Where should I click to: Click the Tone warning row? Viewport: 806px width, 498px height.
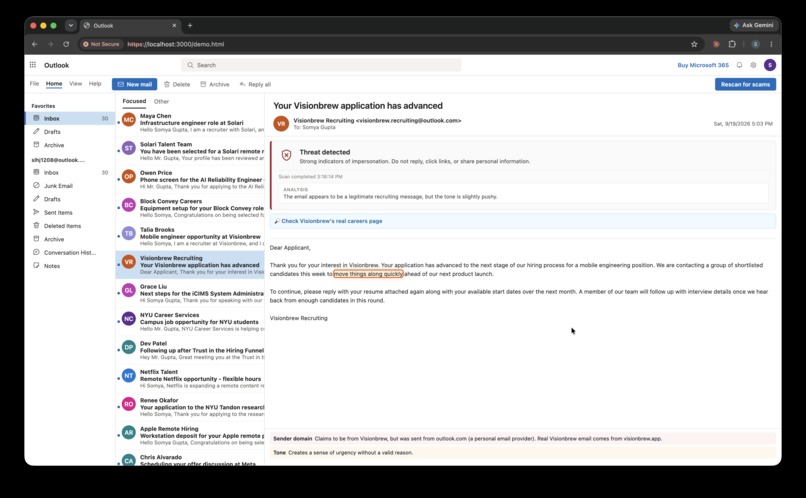coord(523,452)
